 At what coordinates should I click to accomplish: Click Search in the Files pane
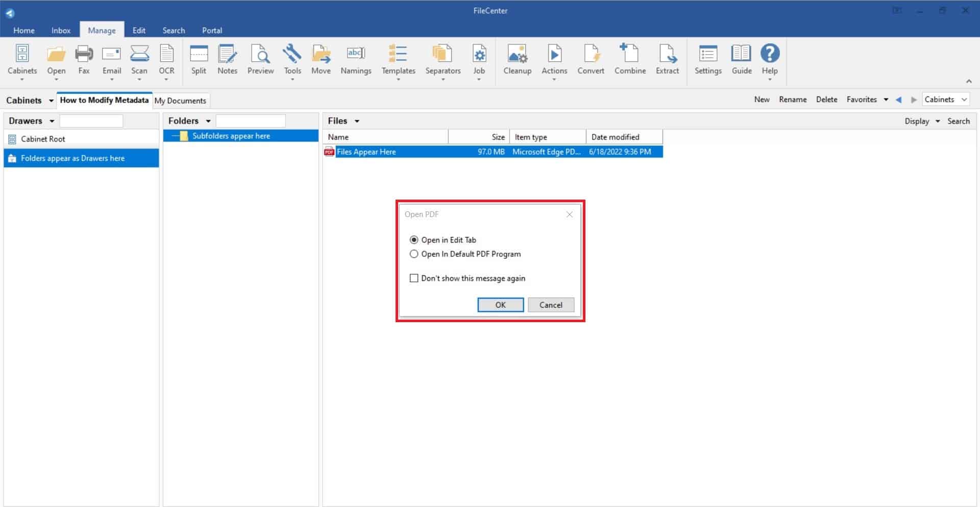pyautogui.click(x=958, y=121)
